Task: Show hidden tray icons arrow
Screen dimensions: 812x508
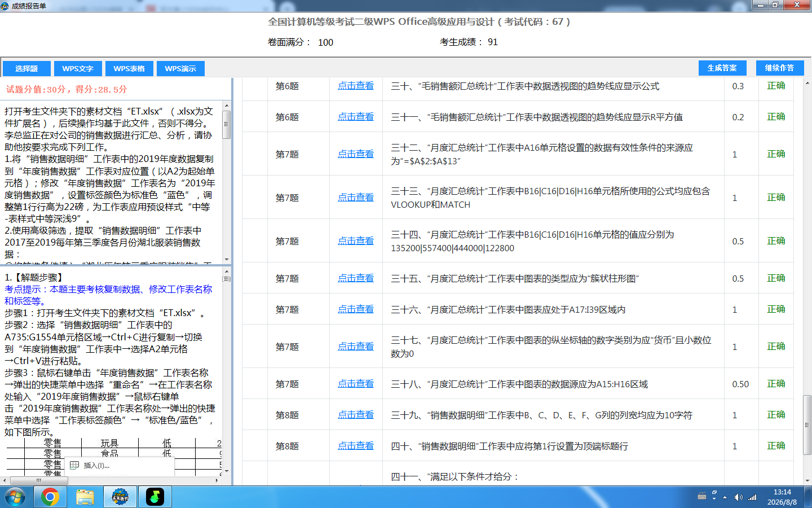Action: (x=725, y=497)
